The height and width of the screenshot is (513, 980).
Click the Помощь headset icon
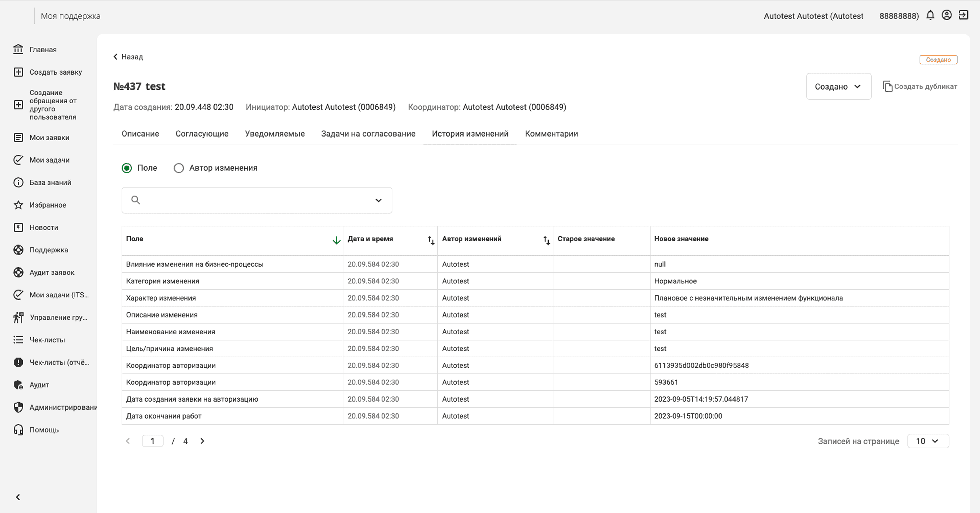[18, 430]
